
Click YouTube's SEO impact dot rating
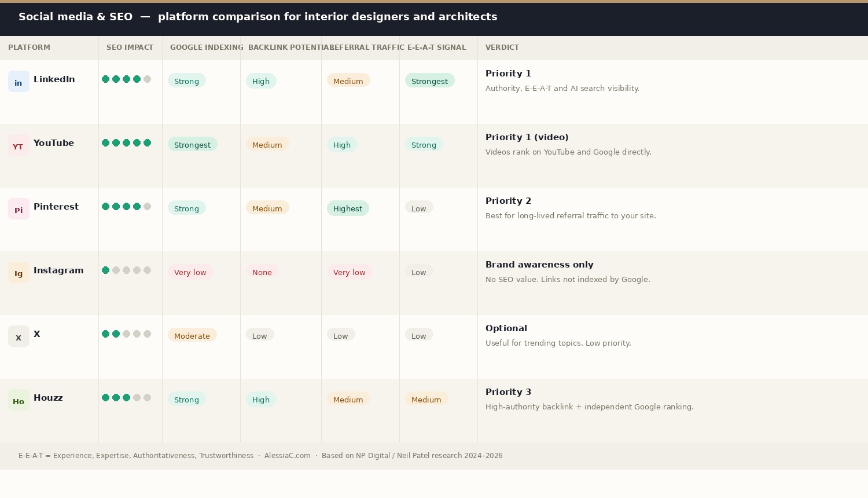click(x=126, y=143)
